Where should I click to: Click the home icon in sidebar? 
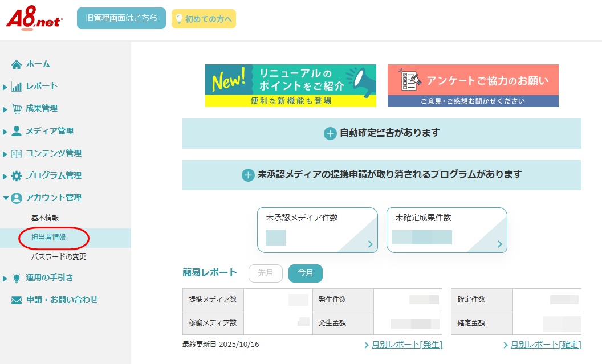[x=17, y=64]
